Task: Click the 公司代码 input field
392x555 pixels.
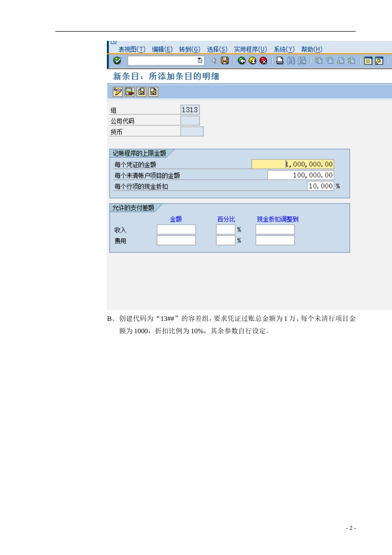Action: tap(190, 121)
